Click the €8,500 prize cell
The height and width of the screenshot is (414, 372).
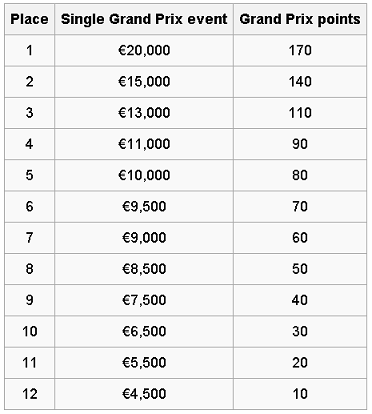point(144,269)
